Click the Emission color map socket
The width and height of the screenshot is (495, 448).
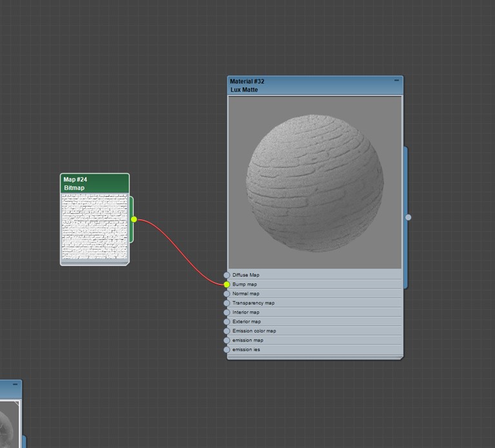click(227, 331)
